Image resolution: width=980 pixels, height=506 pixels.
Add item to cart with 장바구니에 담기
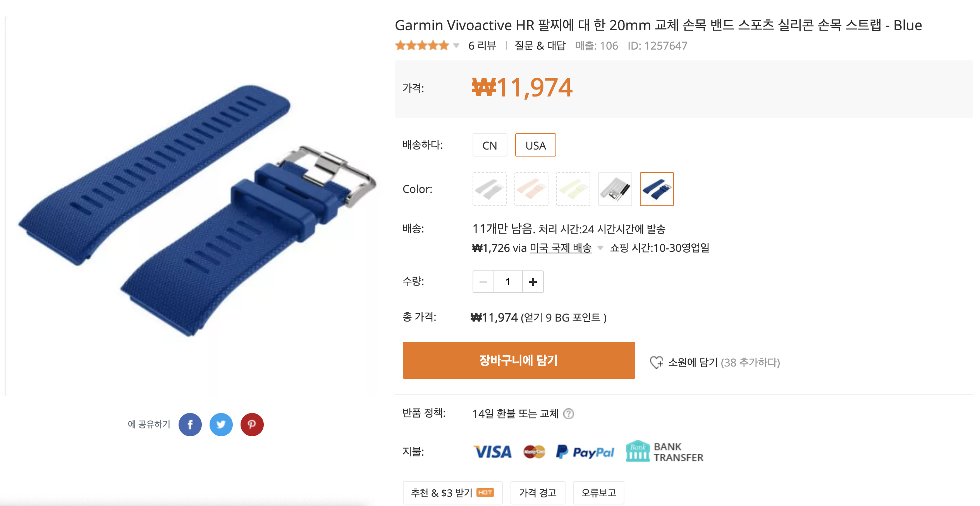(x=519, y=360)
